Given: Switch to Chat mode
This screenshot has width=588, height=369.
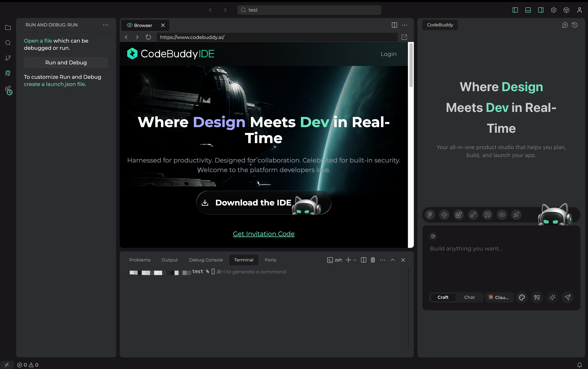Looking at the screenshot, I should [469, 297].
